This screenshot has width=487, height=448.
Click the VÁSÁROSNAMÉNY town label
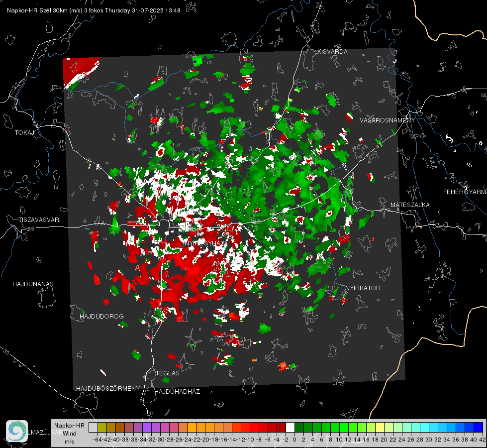click(x=388, y=120)
